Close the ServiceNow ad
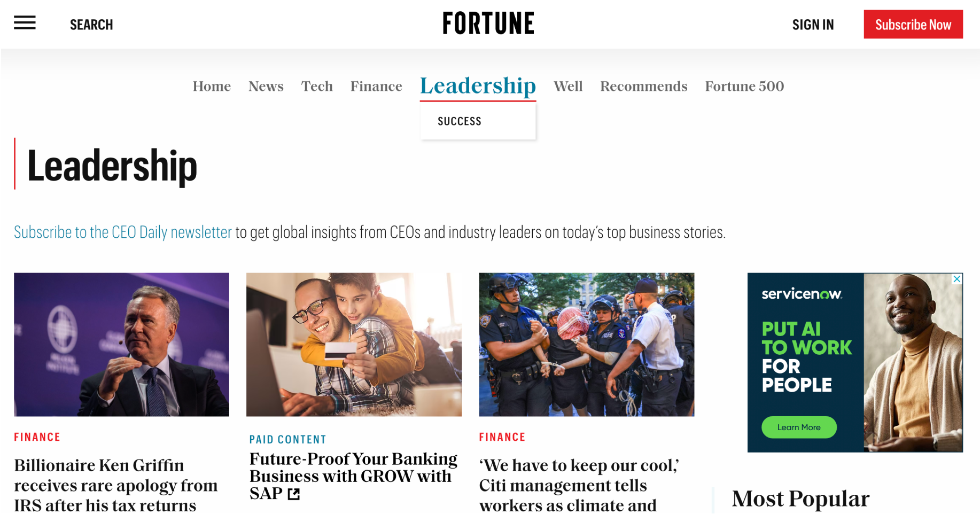Image resolution: width=980 pixels, height=514 pixels. pyautogui.click(x=957, y=279)
